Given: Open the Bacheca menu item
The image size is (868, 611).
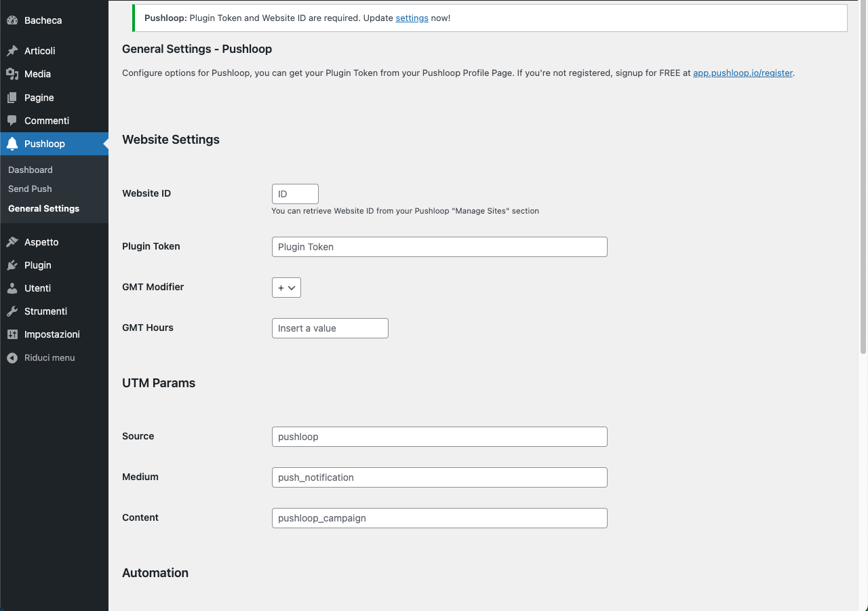Looking at the screenshot, I should coord(54,20).
